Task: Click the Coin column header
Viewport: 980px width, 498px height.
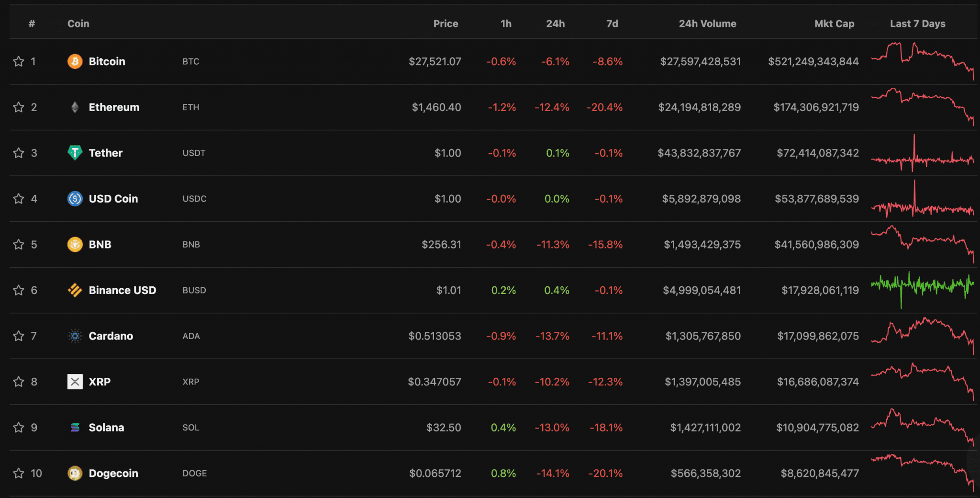Action: (x=78, y=23)
